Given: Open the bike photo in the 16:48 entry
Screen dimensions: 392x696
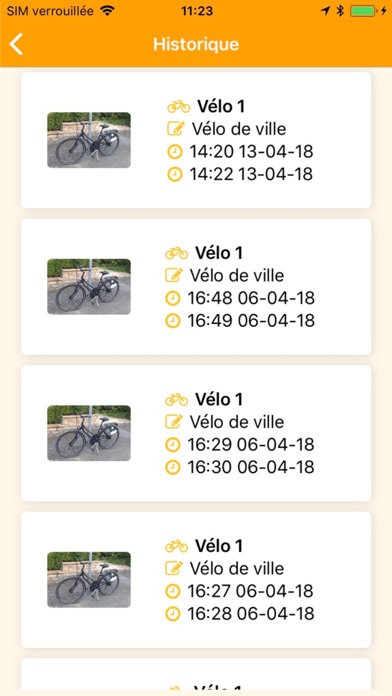Looking at the screenshot, I should 89,286.
